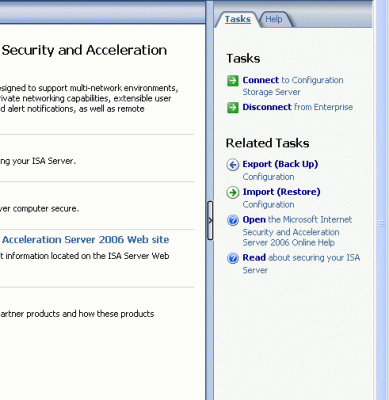Viewport: 389px width, 400px height.
Task: Click text 'artner products and how these products'
Action: [x=77, y=314]
